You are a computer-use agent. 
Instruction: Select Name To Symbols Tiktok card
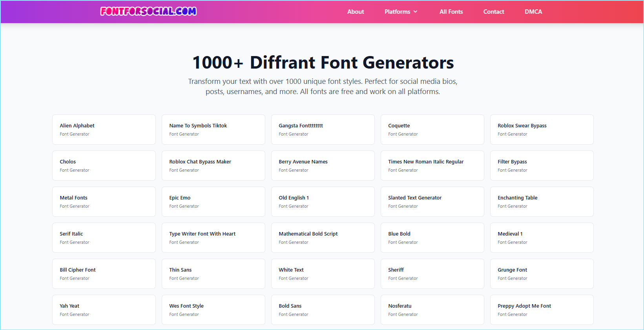pos(213,129)
